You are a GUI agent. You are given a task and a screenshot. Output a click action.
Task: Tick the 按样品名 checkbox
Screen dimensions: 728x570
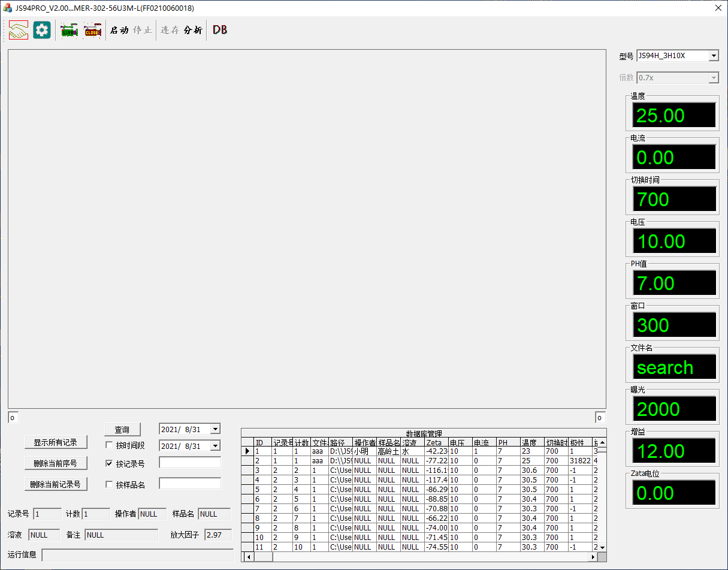tap(109, 484)
